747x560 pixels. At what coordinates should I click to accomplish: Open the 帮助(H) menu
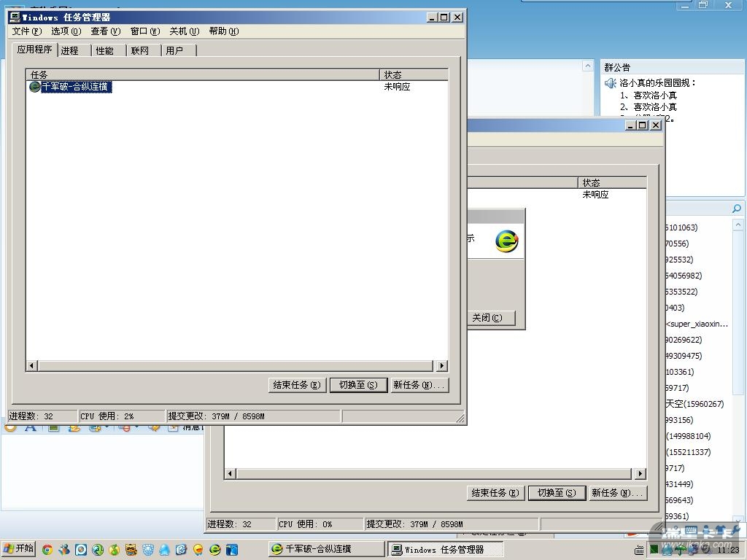tap(223, 31)
